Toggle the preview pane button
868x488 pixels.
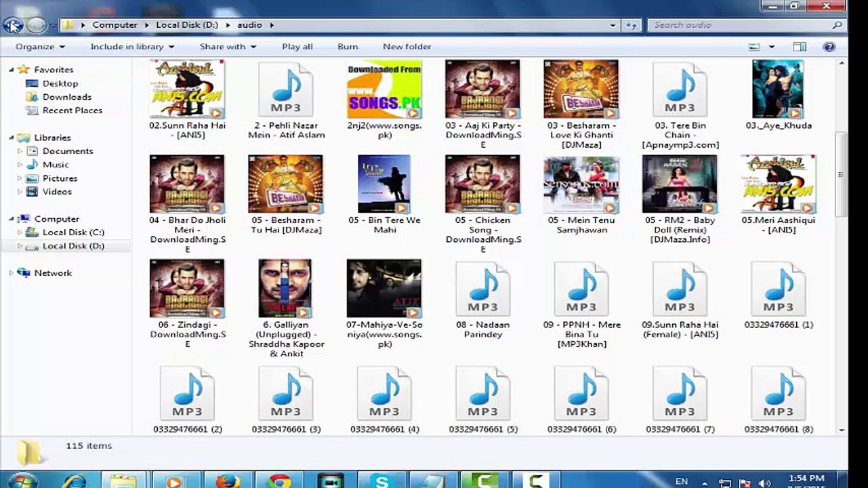click(x=800, y=47)
